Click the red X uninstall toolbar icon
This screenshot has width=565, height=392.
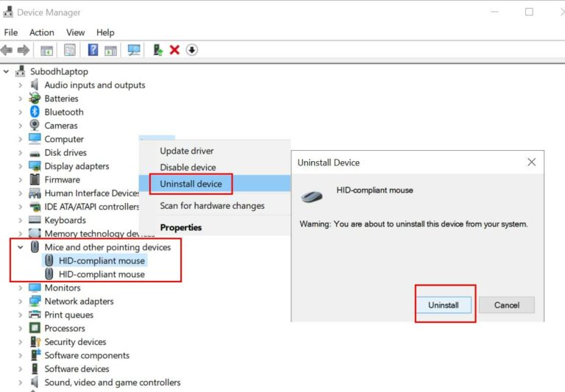pyautogui.click(x=174, y=50)
